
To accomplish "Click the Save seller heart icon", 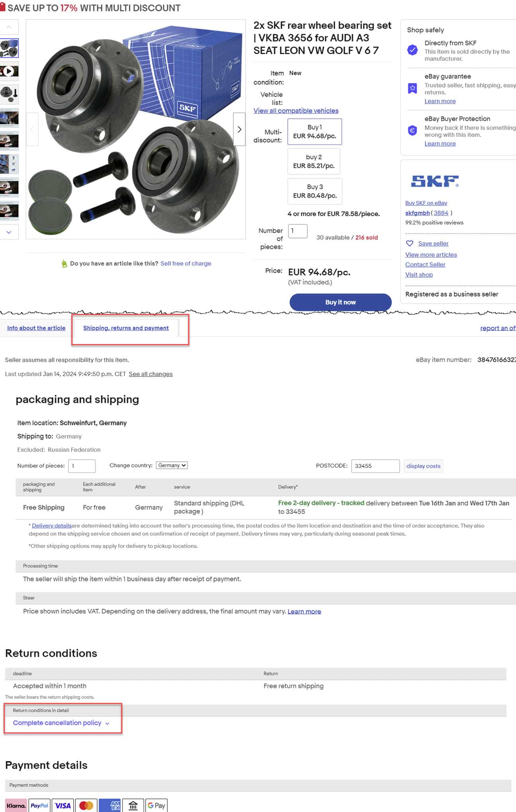I will pos(409,243).
